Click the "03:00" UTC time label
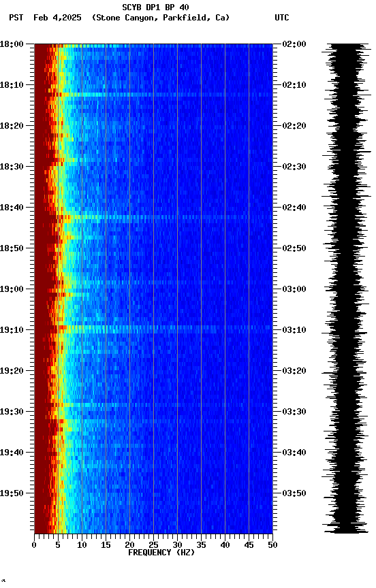376x588 pixels. pos(294,289)
